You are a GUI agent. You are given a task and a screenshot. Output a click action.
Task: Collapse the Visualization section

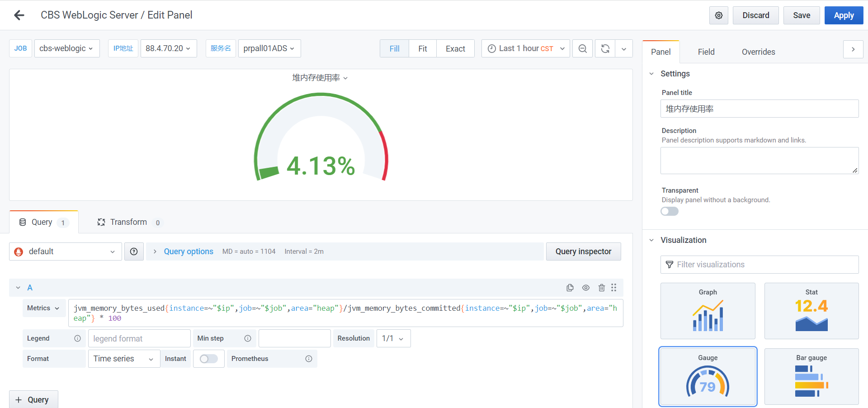click(x=651, y=240)
